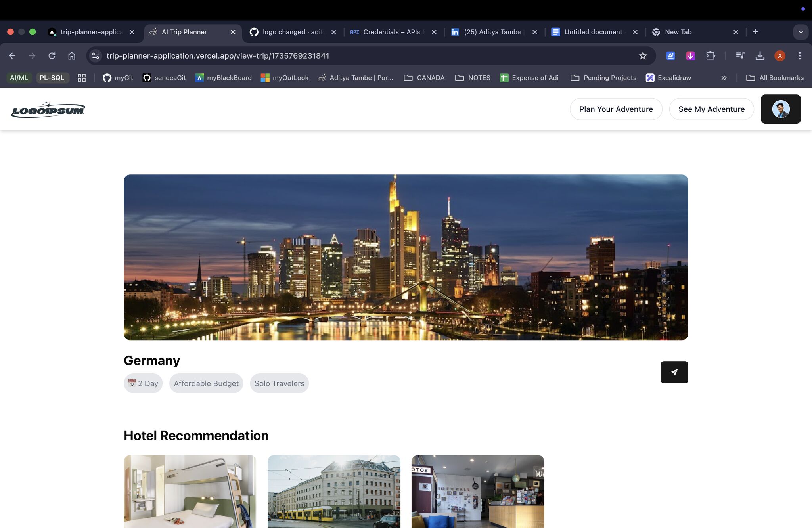Screen dimensions: 812x528
Task: Open the tab search dropdown arrow
Action: tap(801, 32)
